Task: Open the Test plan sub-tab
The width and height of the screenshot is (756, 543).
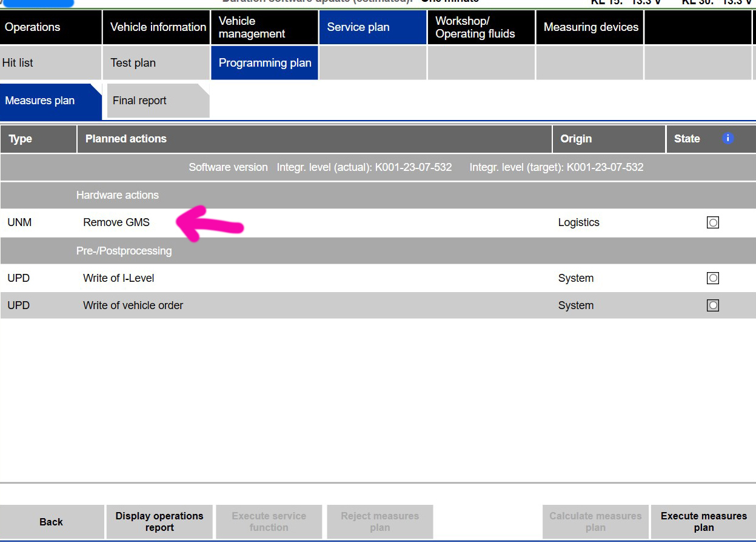Action: [x=156, y=63]
